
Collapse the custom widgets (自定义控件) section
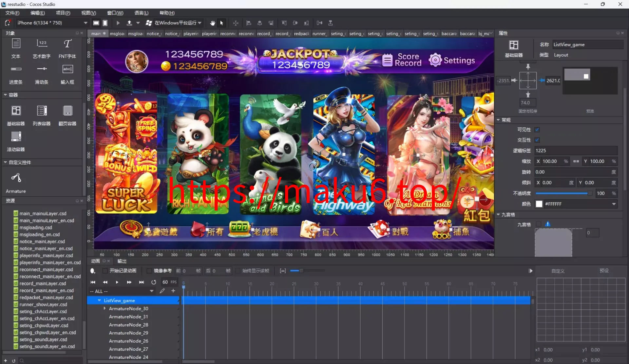(5, 162)
